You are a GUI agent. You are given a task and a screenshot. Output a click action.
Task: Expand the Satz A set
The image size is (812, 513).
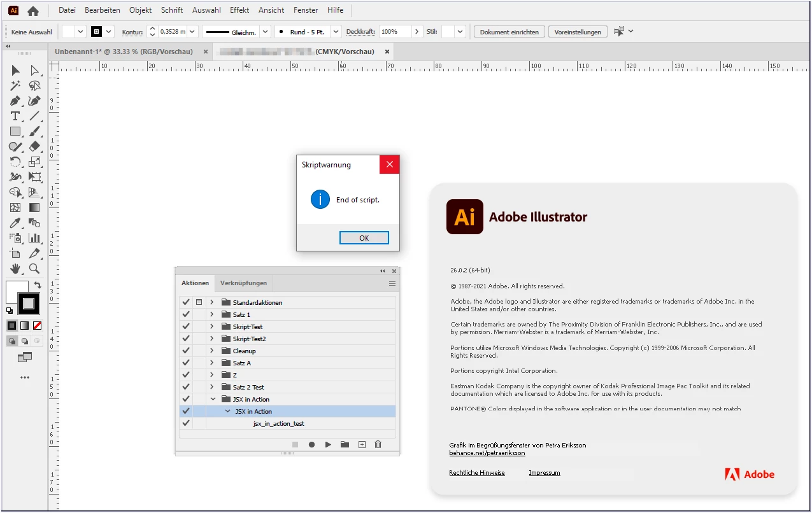pyautogui.click(x=211, y=363)
